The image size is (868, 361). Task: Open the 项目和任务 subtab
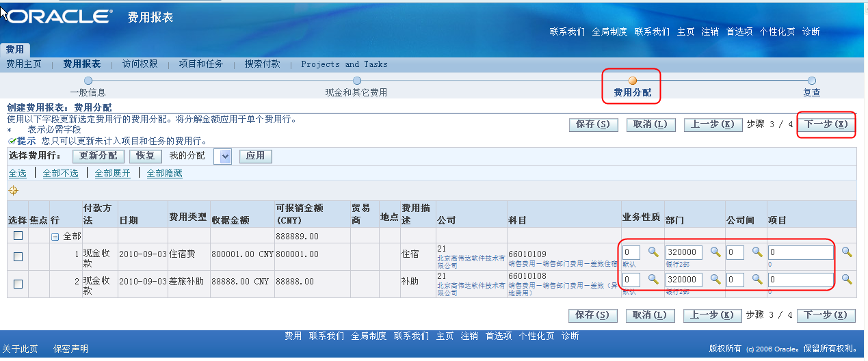[201, 64]
